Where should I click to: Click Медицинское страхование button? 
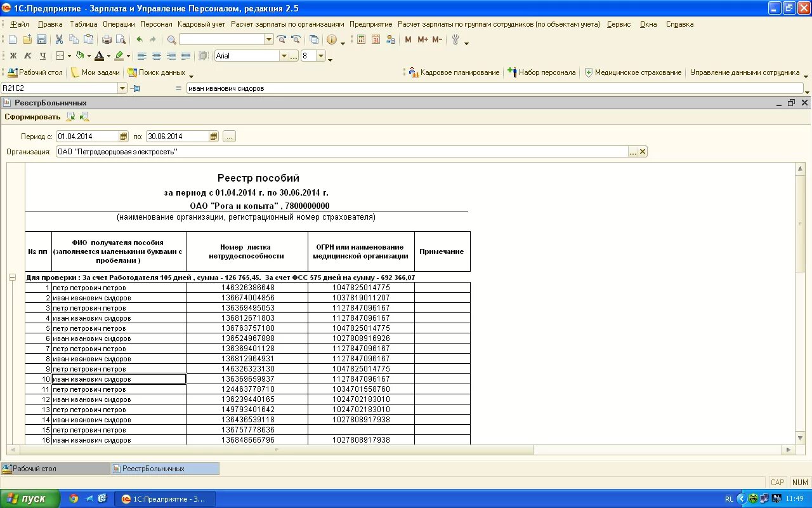[633, 72]
